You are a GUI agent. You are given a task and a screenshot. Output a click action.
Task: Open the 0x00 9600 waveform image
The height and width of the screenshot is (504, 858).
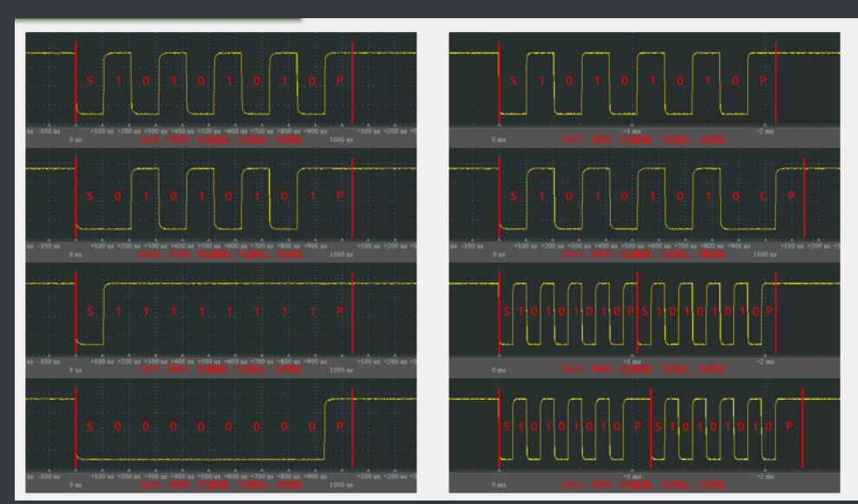[x=221, y=435]
